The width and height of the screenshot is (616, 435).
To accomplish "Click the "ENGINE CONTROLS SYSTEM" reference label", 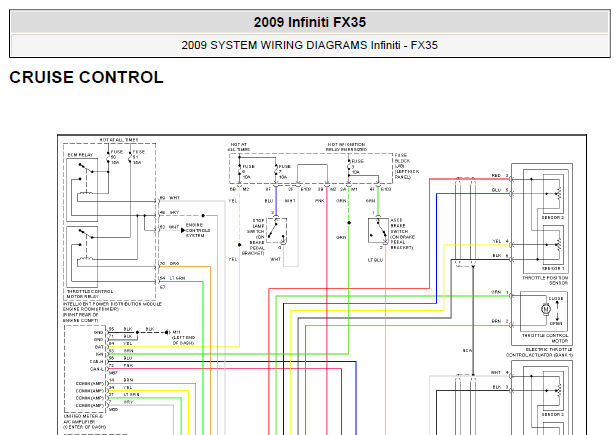I will click(198, 230).
